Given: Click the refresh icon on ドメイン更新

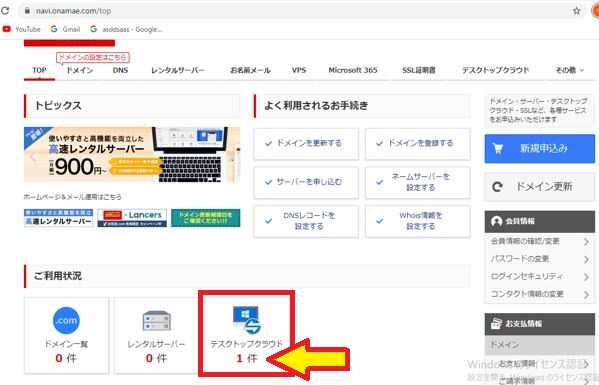Looking at the screenshot, I should click(497, 187).
